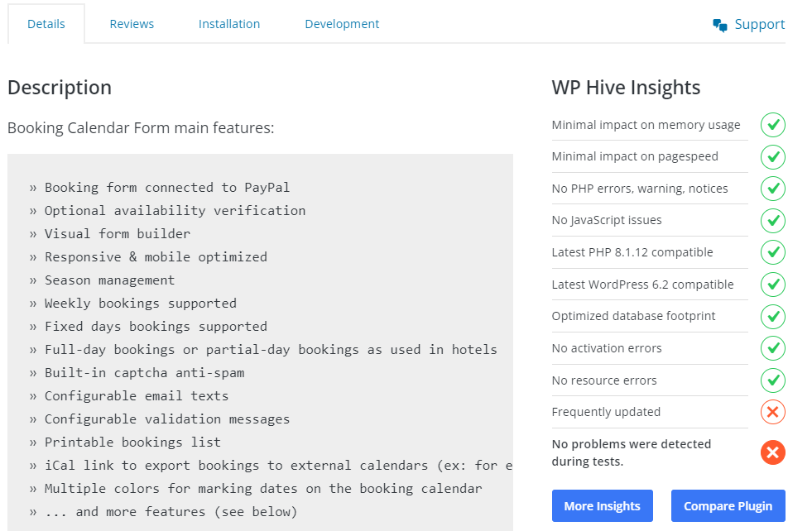Open the Installation tab

pos(229,24)
